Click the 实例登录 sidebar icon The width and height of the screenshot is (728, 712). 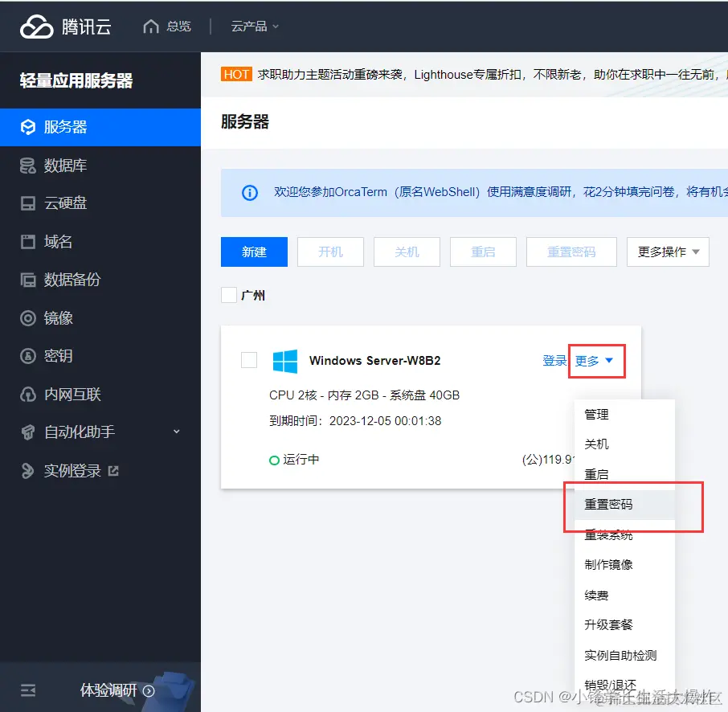tap(28, 470)
